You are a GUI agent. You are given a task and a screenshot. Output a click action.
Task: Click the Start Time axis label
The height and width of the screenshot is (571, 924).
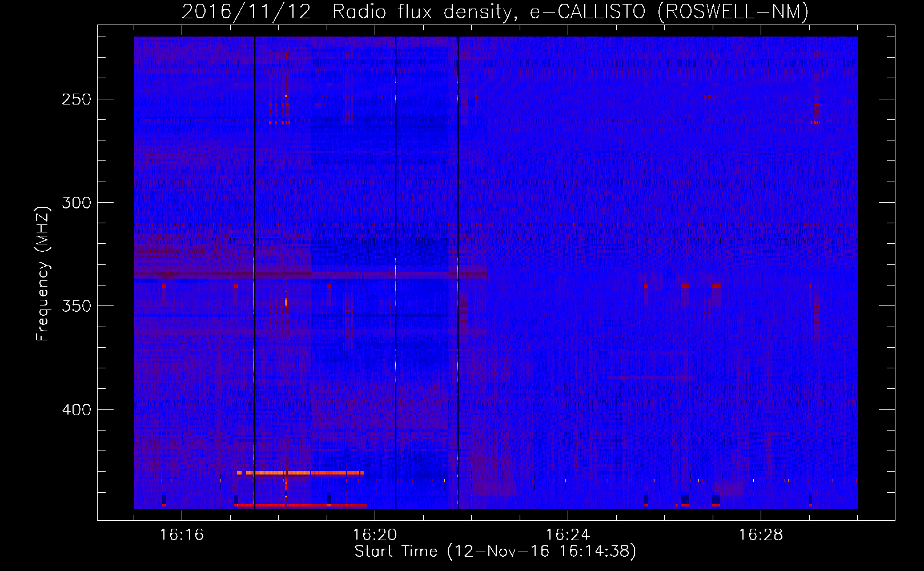pyautogui.click(x=495, y=552)
